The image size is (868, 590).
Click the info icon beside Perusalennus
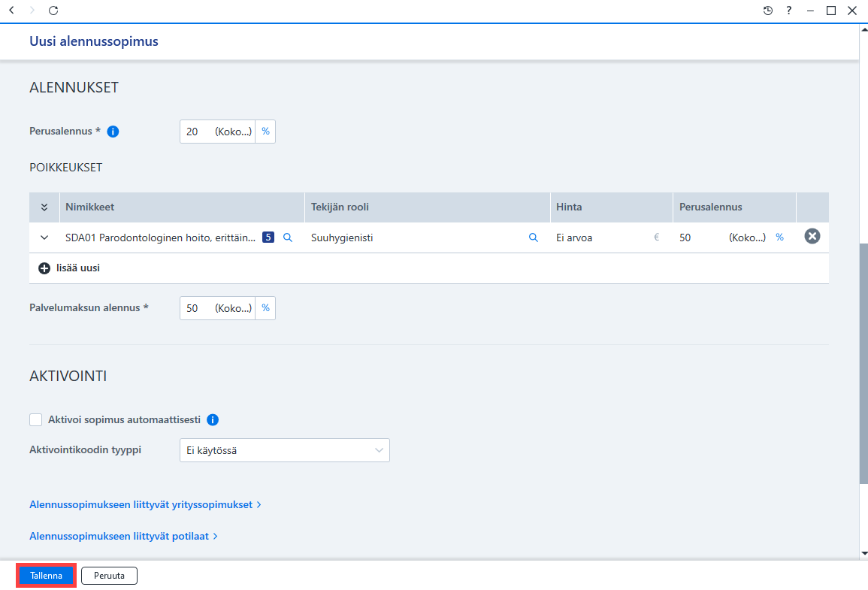point(113,132)
